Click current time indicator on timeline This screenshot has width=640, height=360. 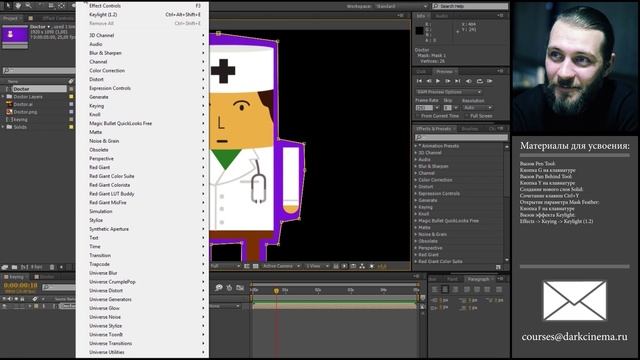pos(276,291)
